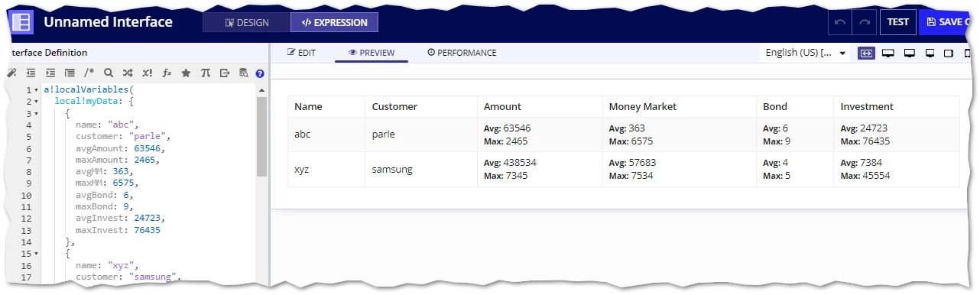Click the Max: 76435 investment value
This screenshot has height=295, width=980.
865,141
